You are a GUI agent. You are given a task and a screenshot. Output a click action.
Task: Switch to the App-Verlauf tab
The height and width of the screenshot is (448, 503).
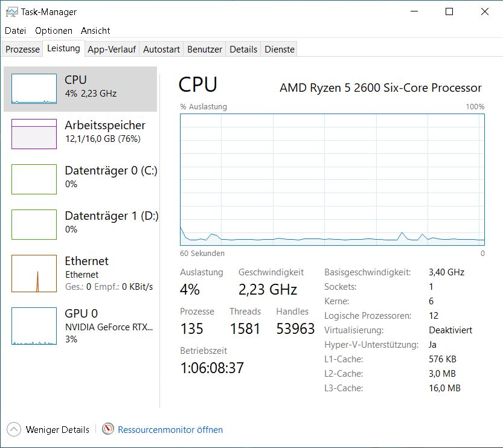coord(112,50)
